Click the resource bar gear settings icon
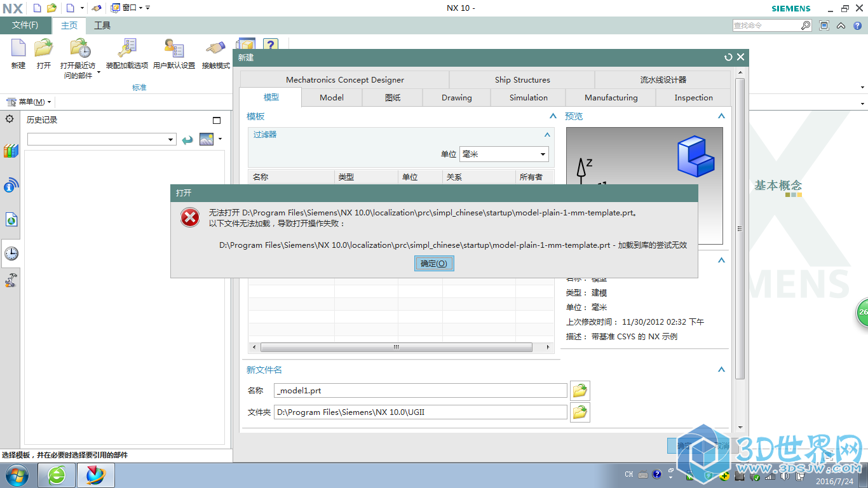This screenshot has height=488, width=868. tap(10, 119)
